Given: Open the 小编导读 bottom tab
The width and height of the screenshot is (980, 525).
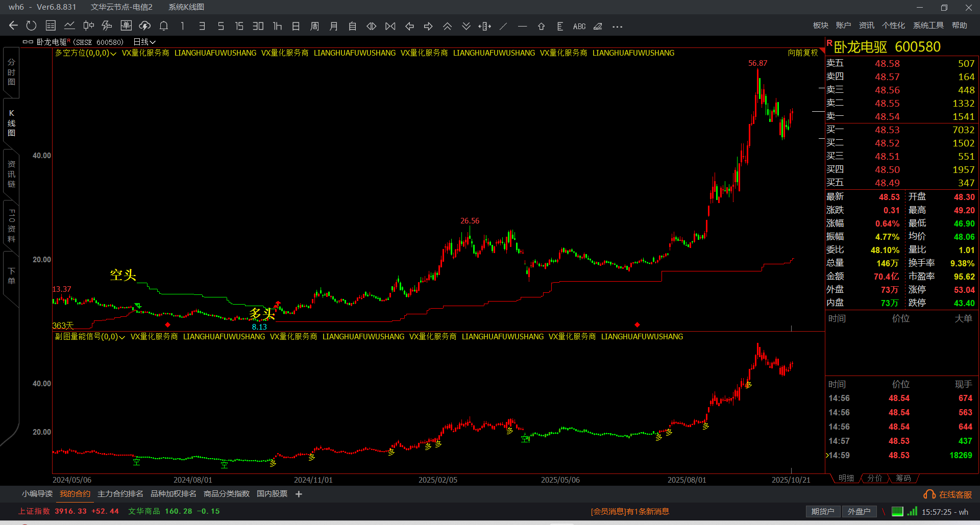Looking at the screenshot, I should coord(37,494).
